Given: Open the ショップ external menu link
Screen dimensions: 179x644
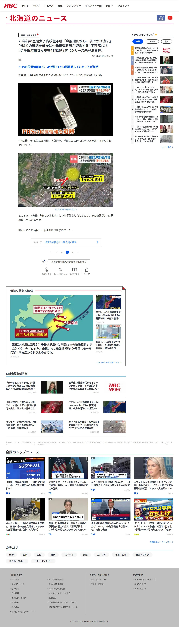Looking at the screenshot, I should click(123, 5).
